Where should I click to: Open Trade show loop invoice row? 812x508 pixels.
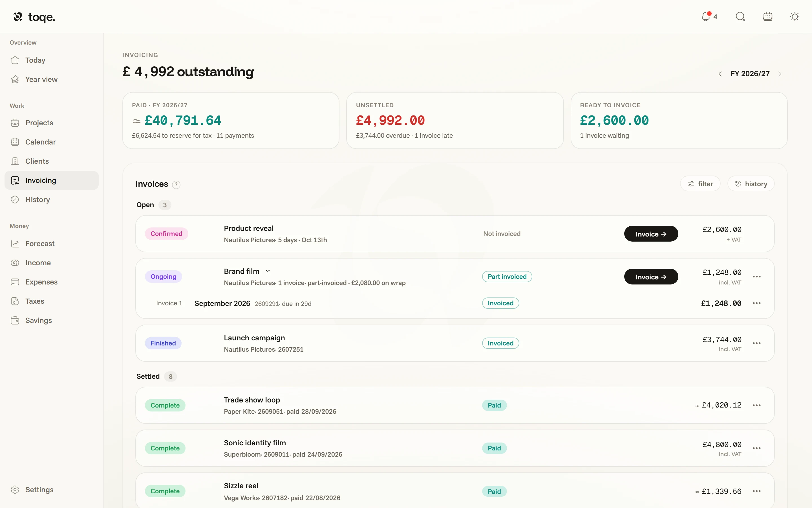pyautogui.click(x=455, y=405)
